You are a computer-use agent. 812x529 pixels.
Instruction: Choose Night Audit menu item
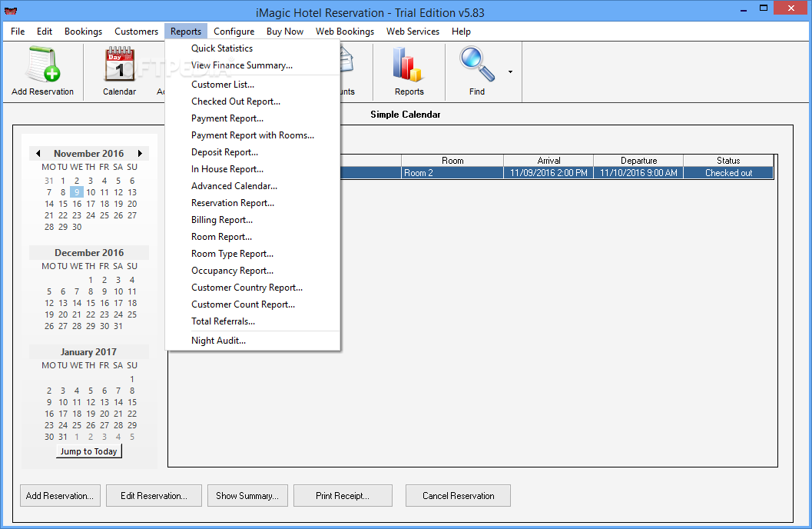253,341
